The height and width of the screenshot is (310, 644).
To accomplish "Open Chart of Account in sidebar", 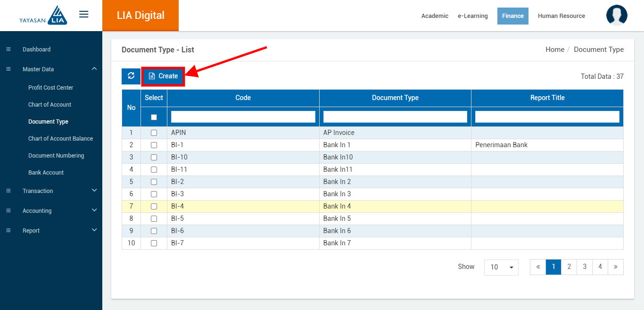I will pos(50,105).
